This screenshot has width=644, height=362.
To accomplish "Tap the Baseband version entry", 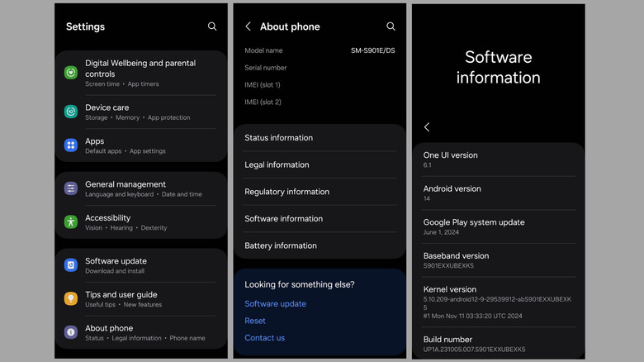I will tap(498, 260).
